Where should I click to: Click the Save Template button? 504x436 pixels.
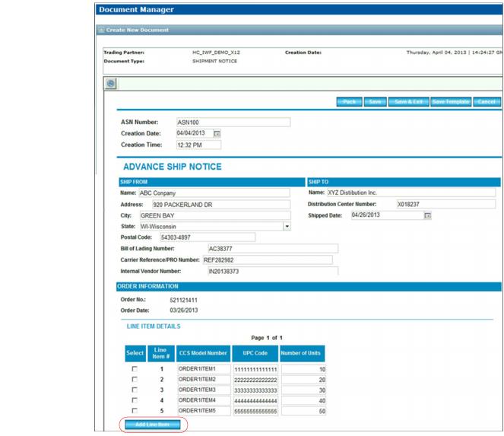tap(450, 102)
